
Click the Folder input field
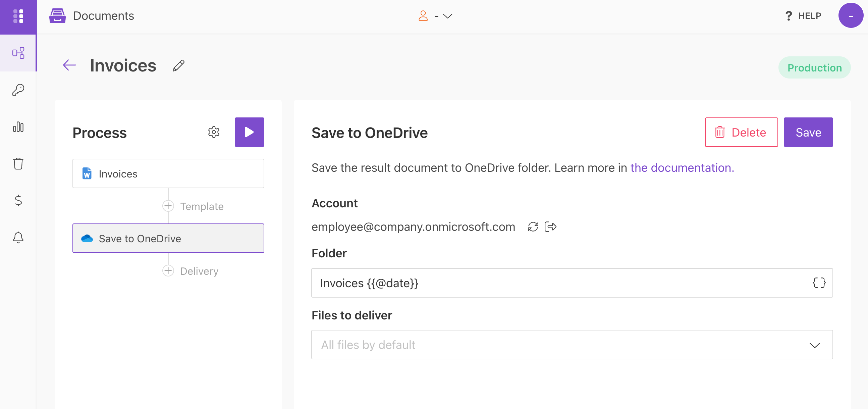pos(572,283)
